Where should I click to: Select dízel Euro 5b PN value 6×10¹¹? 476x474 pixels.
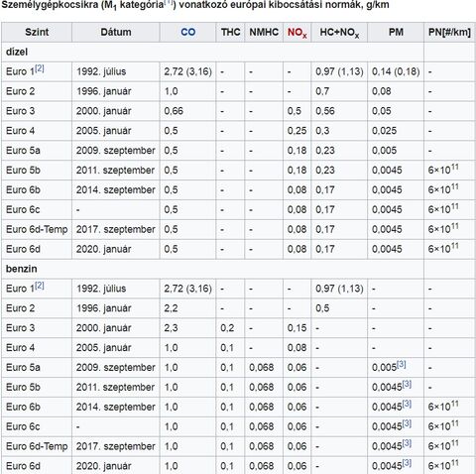tap(443, 169)
